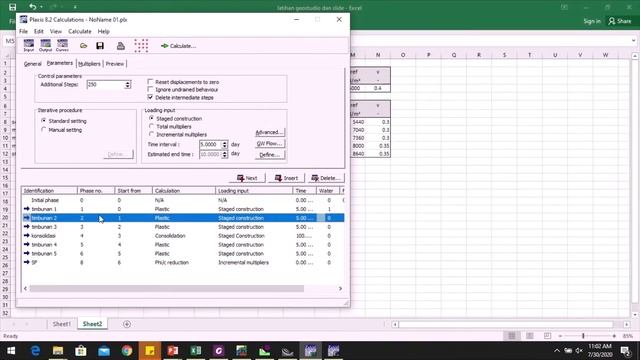Screen dimensions: 640x360
Task: Click the phase list horizontal scrollbar
Action: (167, 289)
